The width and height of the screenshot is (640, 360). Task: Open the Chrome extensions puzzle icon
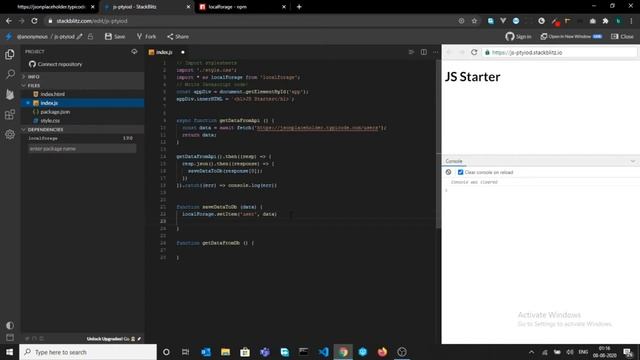pos(605,21)
